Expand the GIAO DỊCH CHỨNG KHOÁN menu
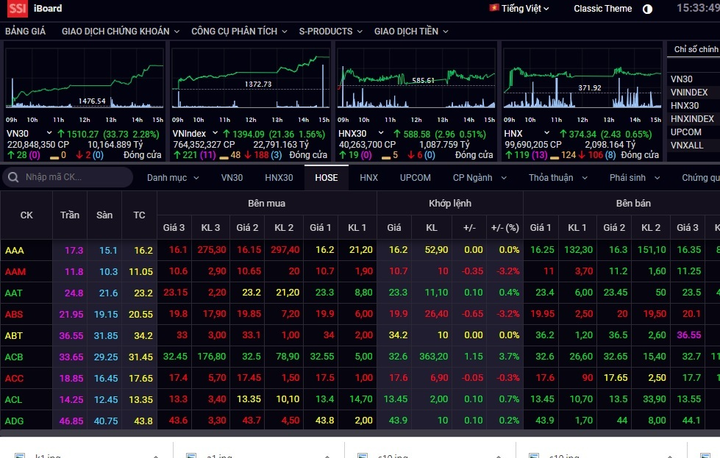Screen dimensions: 720x458 [x=120, y=31]
